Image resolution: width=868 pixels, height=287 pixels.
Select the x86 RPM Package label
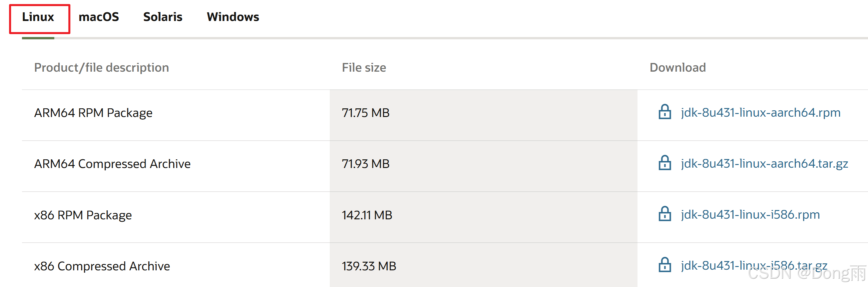83,215
